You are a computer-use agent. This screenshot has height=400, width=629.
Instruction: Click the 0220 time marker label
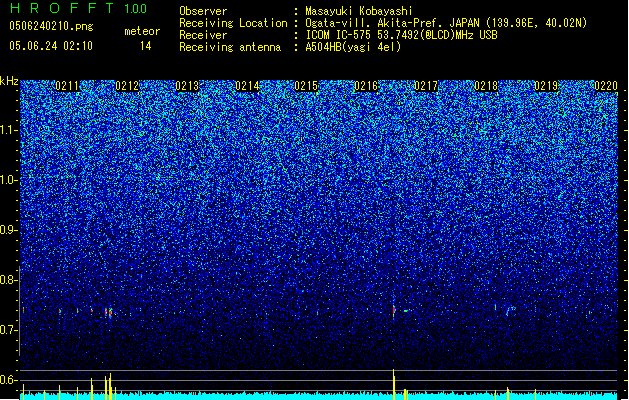point(606,86)
